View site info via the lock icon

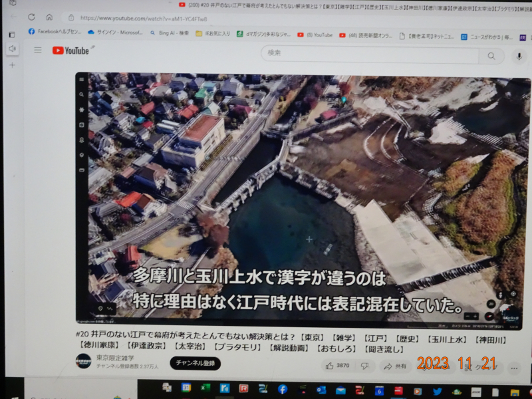click(71, 18)
